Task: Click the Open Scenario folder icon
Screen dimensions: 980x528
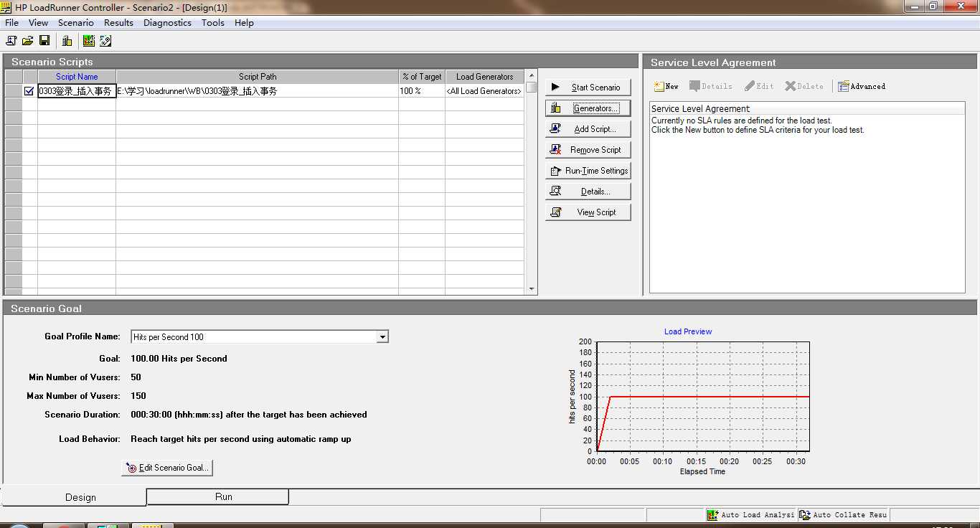Action: (x=28, y=41)
